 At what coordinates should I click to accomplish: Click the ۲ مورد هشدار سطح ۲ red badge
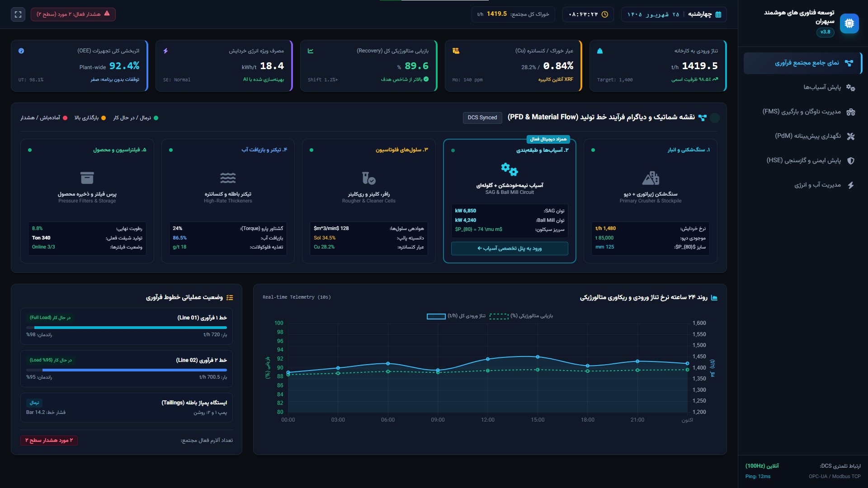coord(49,440)
